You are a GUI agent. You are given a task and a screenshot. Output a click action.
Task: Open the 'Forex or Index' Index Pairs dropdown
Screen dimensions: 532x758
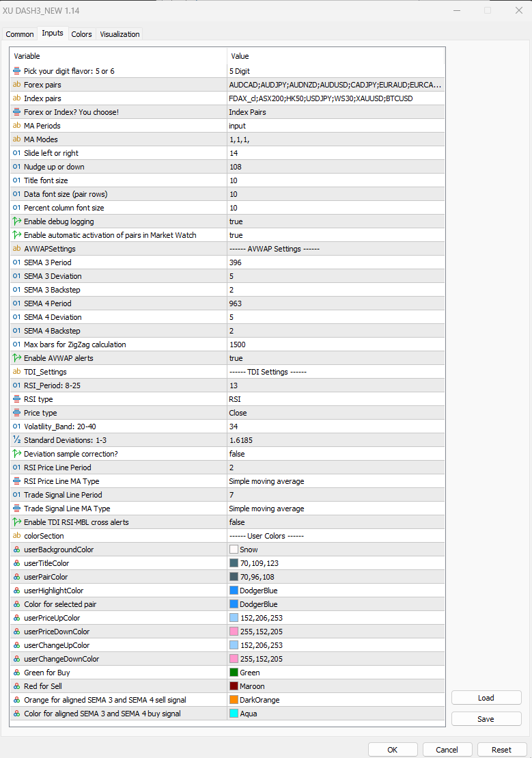coord(335,112)
